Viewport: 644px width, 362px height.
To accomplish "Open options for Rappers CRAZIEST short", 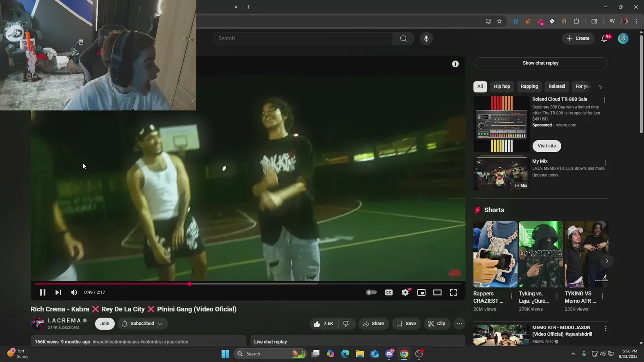I will coord(512,296).
